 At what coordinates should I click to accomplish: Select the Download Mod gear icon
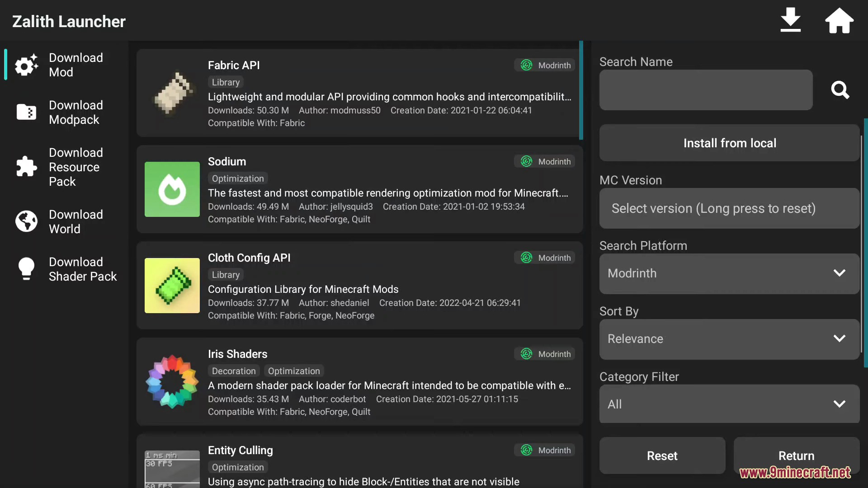(x=26, y=65)
